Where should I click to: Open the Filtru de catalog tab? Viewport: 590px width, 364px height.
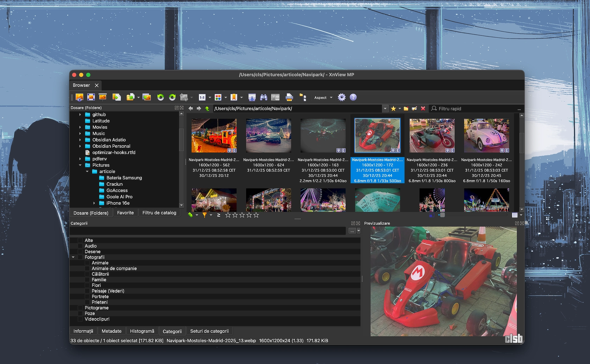tap(159, 213)
